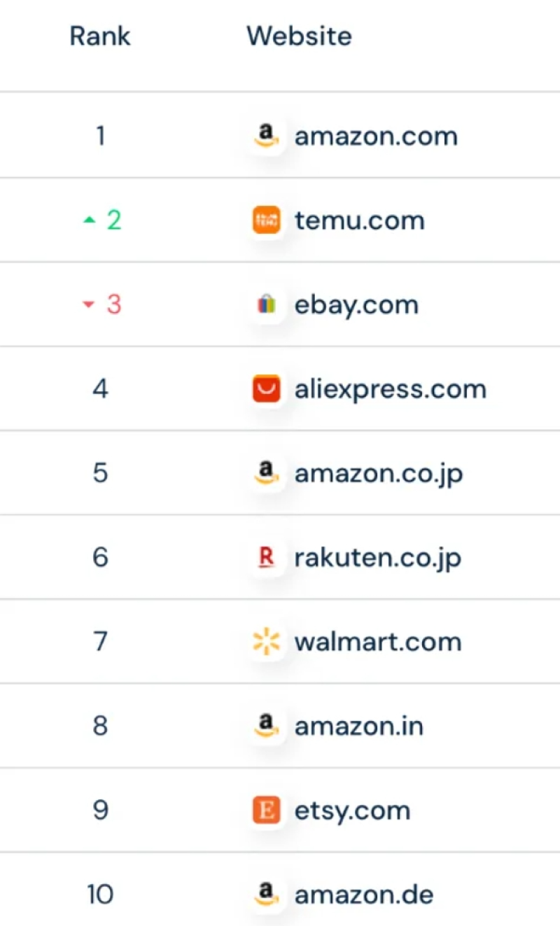This screenshot has width=560, height=926.
Task: Click the green up arrow beside rank 2
Action: click(x=88, y=220)
